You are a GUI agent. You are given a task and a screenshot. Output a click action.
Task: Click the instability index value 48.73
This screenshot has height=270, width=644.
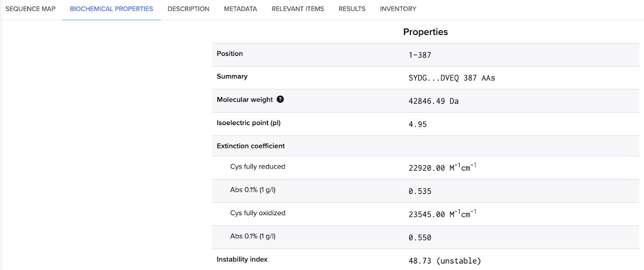[419, 261]
